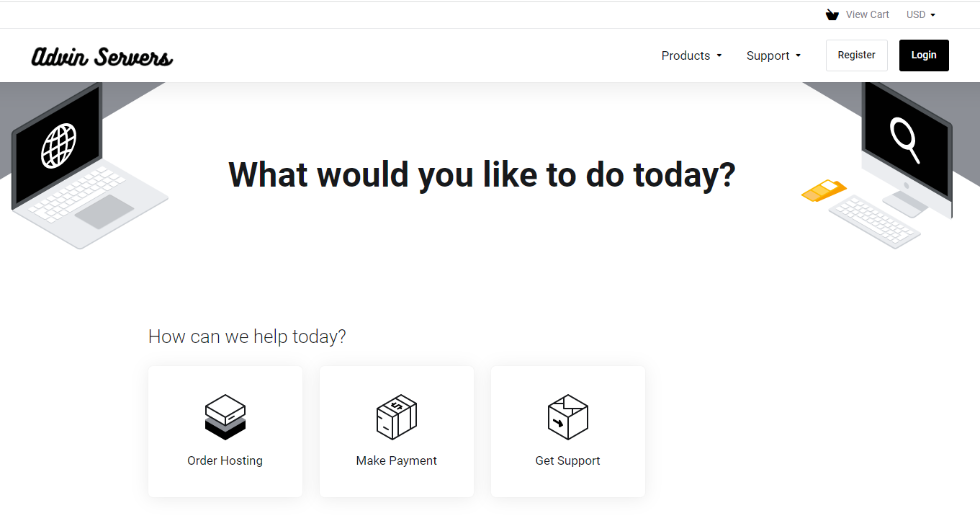Open the View Cart link
980x526 pixels.
point(867,14)
